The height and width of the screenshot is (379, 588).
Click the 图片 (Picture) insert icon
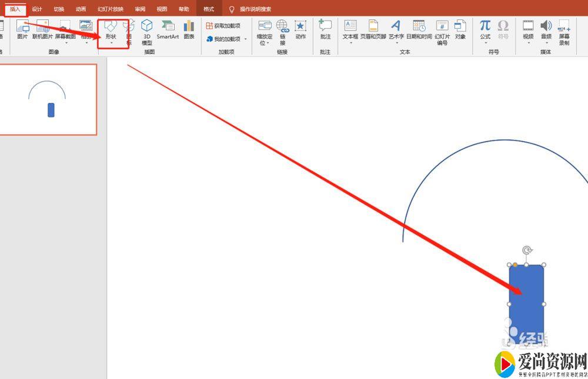pyautogui.click(x=22, y=29)
